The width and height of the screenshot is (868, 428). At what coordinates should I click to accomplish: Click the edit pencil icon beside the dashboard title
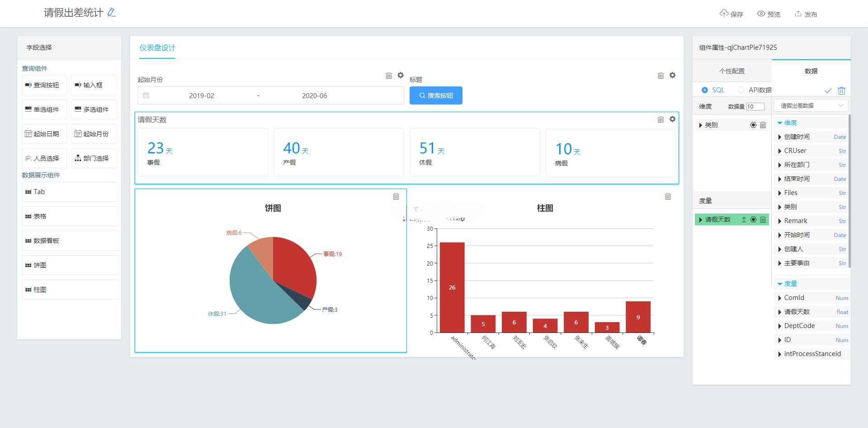(112, 13)
